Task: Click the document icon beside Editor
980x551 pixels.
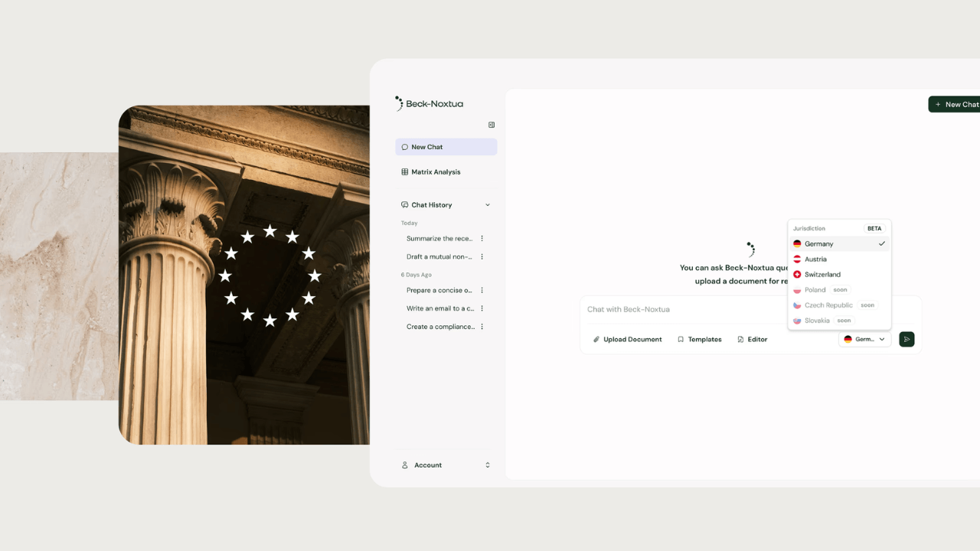Action: tap(739, 339)
